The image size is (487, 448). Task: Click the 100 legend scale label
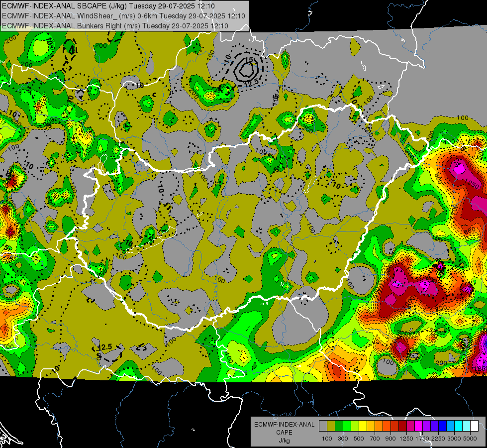click(x=327, y=439)
